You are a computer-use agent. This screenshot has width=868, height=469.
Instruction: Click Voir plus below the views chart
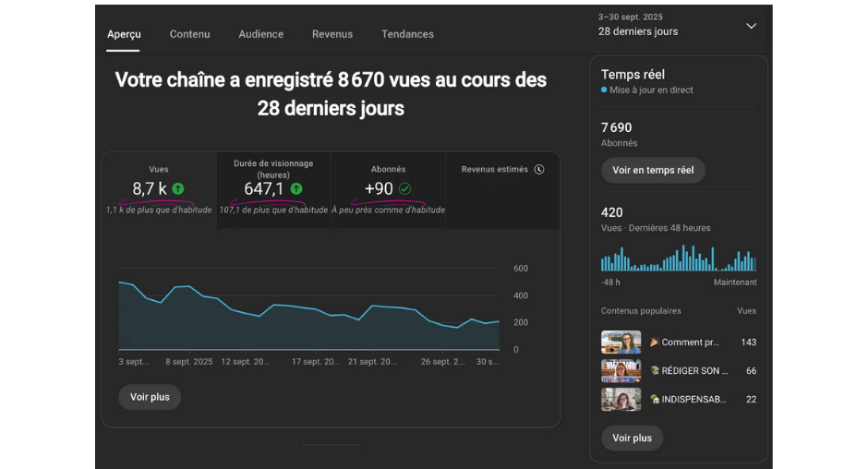click(x=150, y=397)
